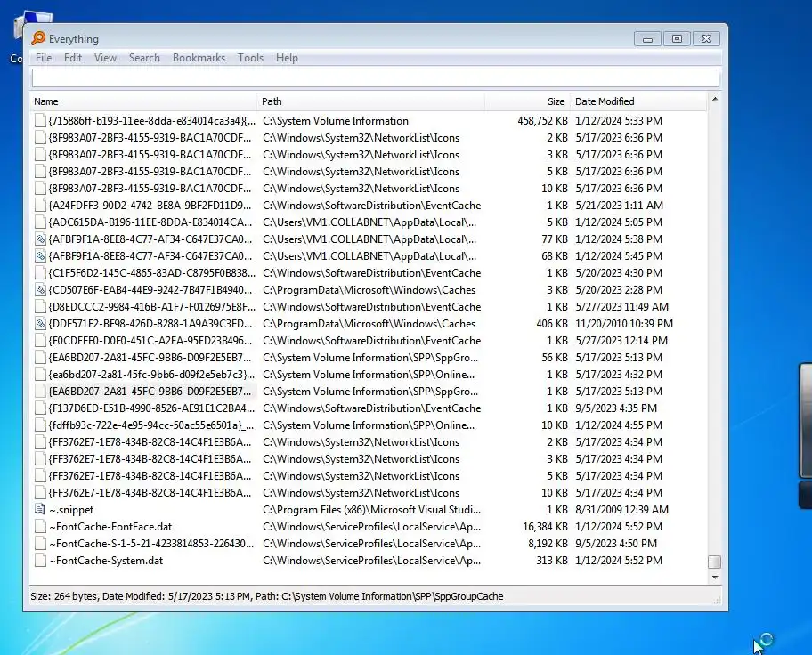Click the icon of the 10 KB FF3762E7 file
The width and height of the screenshot is (812, 655).
coord(40,493)
